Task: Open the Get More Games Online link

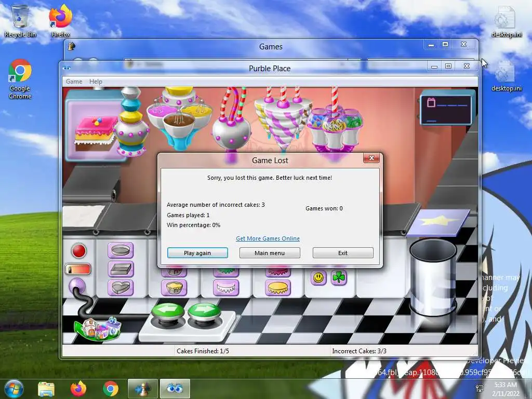Action: point(268,238)
